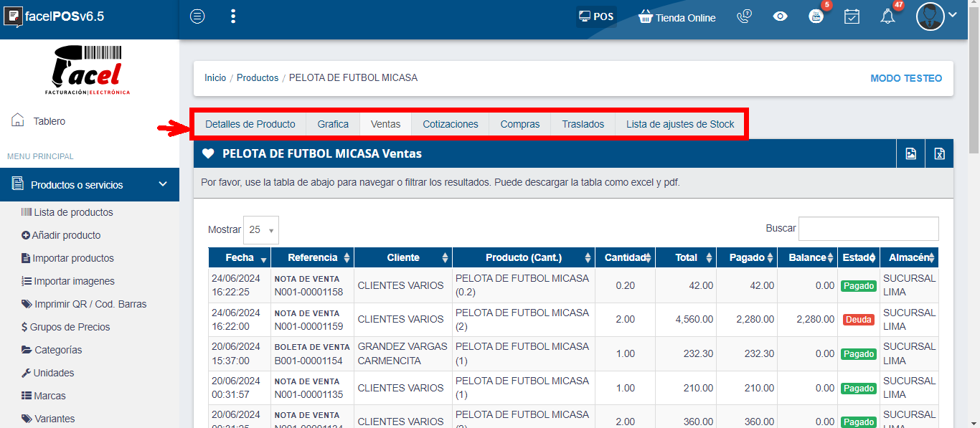Expand the Mostrar 25 rows dropdown
Viewport: 980px width, 428px height.
[x=261, y=230]
